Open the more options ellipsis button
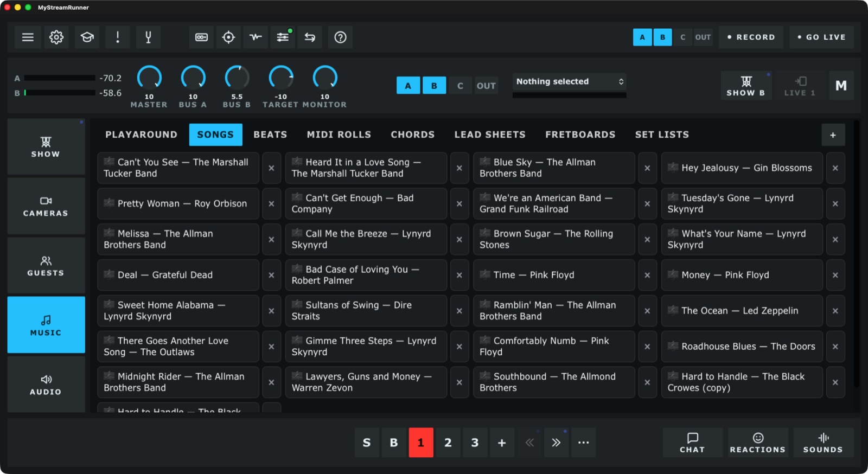868x474 pixels. tap(583, 443)
